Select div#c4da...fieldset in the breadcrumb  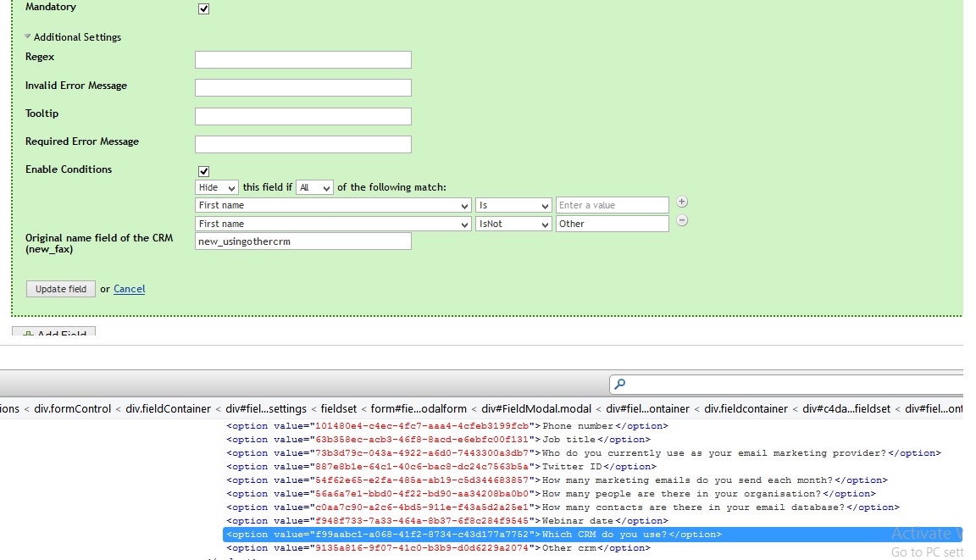click(x=846, y=409)
